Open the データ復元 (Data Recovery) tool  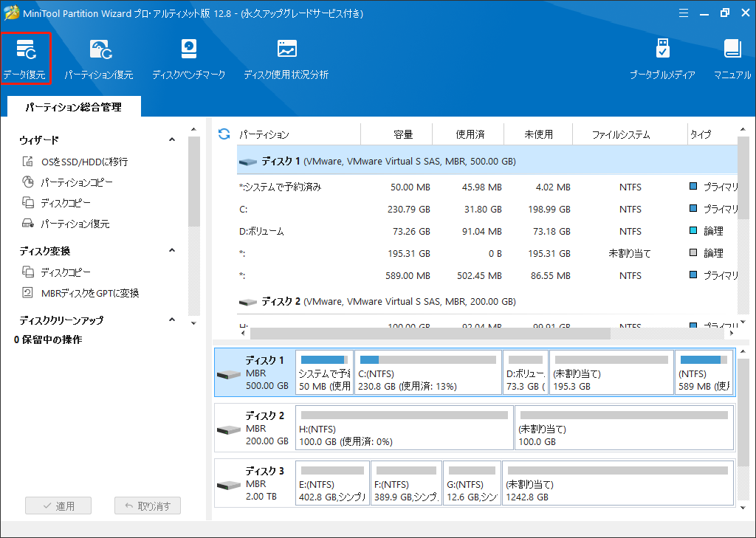tap(26, 58)
